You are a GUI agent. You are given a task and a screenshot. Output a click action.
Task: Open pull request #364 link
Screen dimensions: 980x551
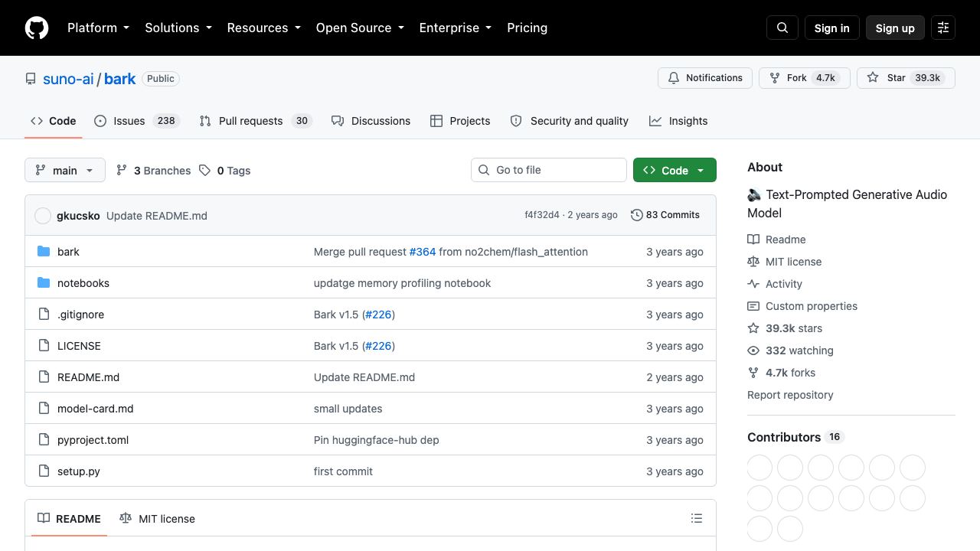(x=423, y=252)
